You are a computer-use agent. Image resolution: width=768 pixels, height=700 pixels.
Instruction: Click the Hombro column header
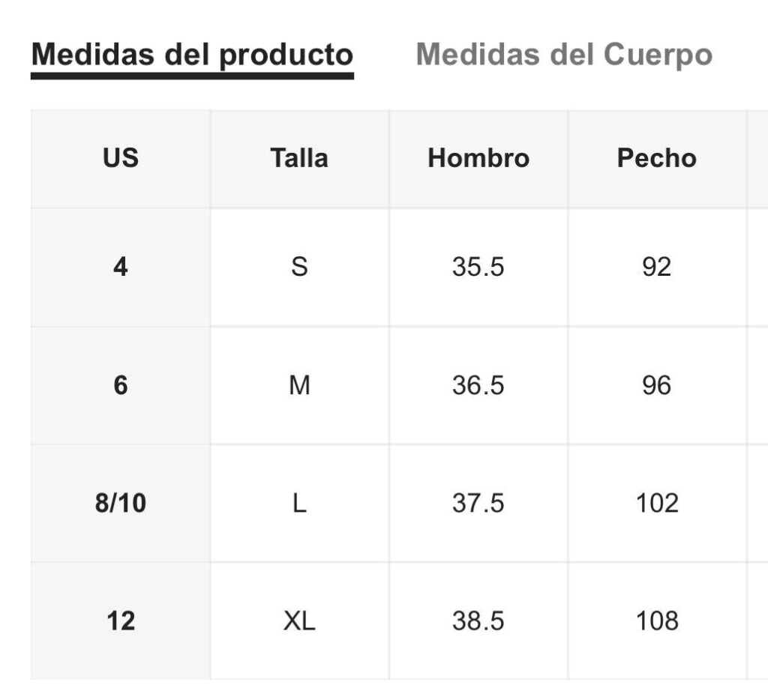(x=478, y=159)
